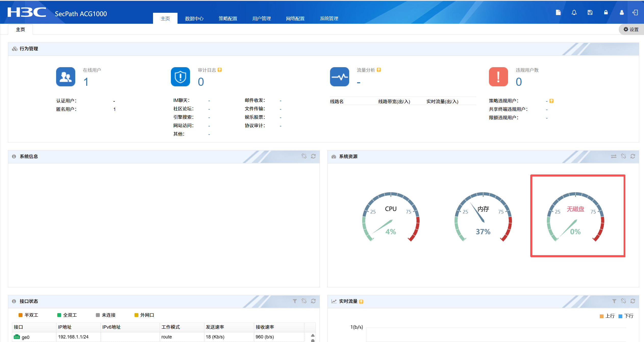Toggle the 上行 legend in 实时流量

607,316
